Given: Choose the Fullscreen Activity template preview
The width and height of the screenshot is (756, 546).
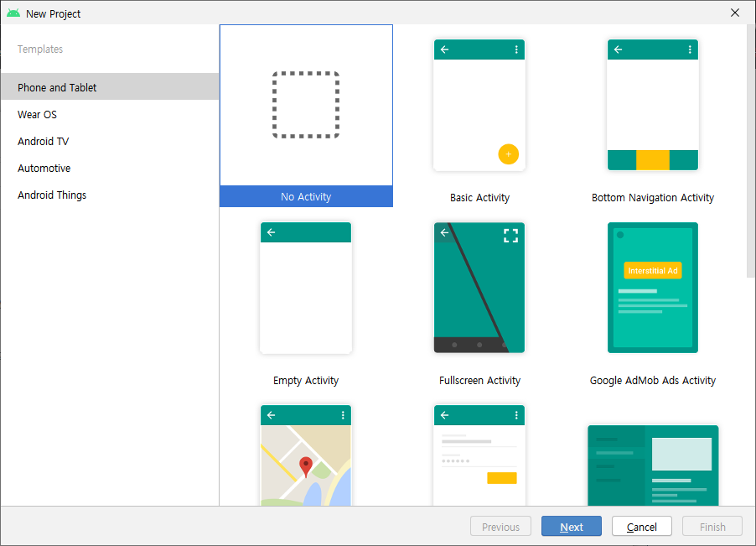Looking at the screenshot, I should [x=479, y=288].
